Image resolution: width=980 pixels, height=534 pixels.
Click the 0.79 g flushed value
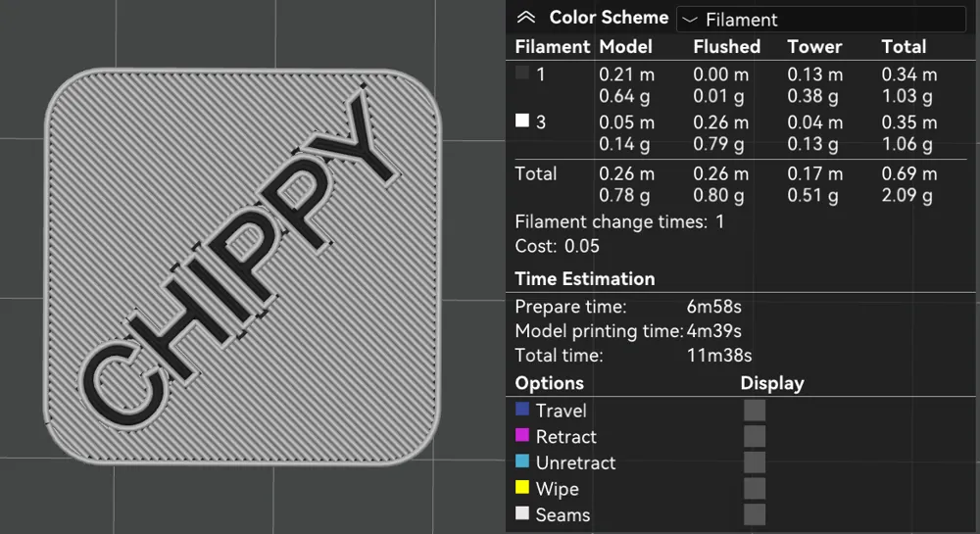pyautogui.click(x=718, y=144)
